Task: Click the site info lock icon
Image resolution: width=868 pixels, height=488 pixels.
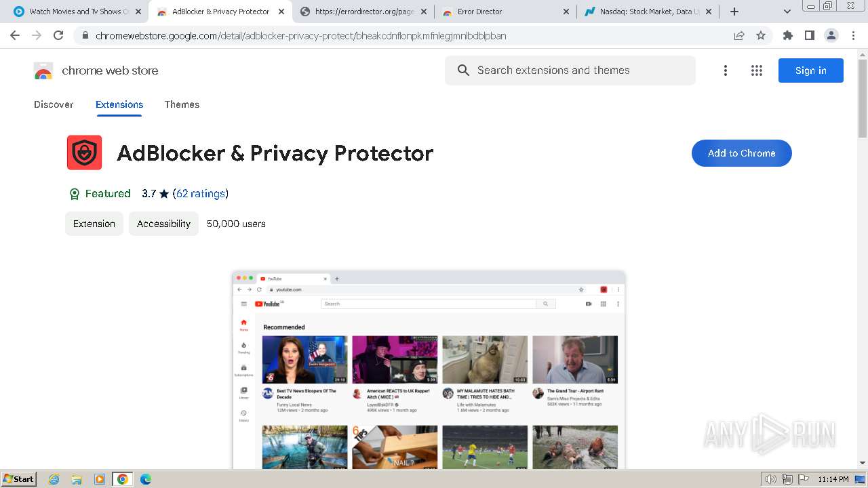Action: 85,36
